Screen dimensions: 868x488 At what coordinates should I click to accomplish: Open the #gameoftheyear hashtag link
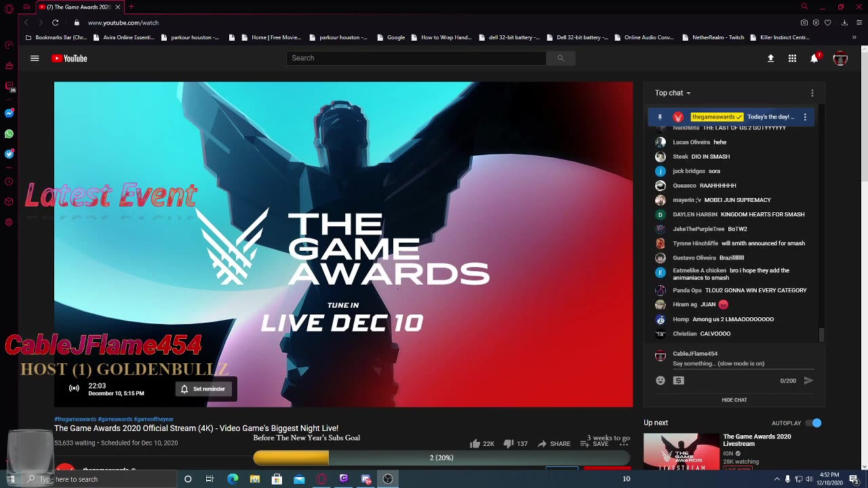[x=154, y=420]
